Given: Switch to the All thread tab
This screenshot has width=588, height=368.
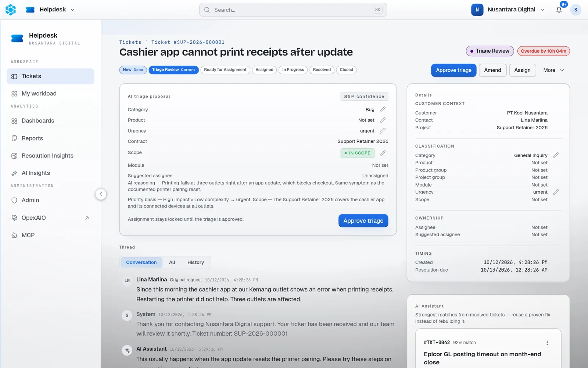Looking at the screenshot, I should 172,262.
